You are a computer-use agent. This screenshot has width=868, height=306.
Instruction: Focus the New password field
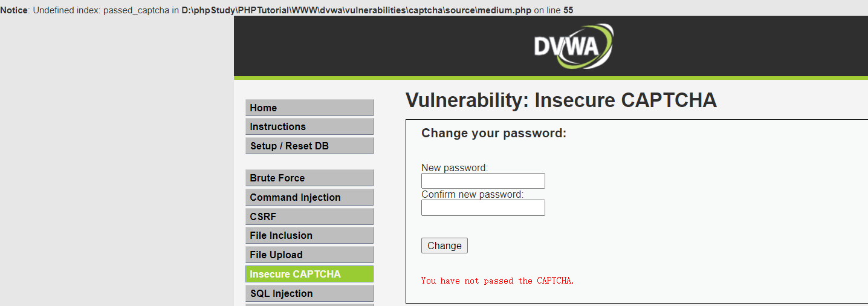(x=483, y=181)
